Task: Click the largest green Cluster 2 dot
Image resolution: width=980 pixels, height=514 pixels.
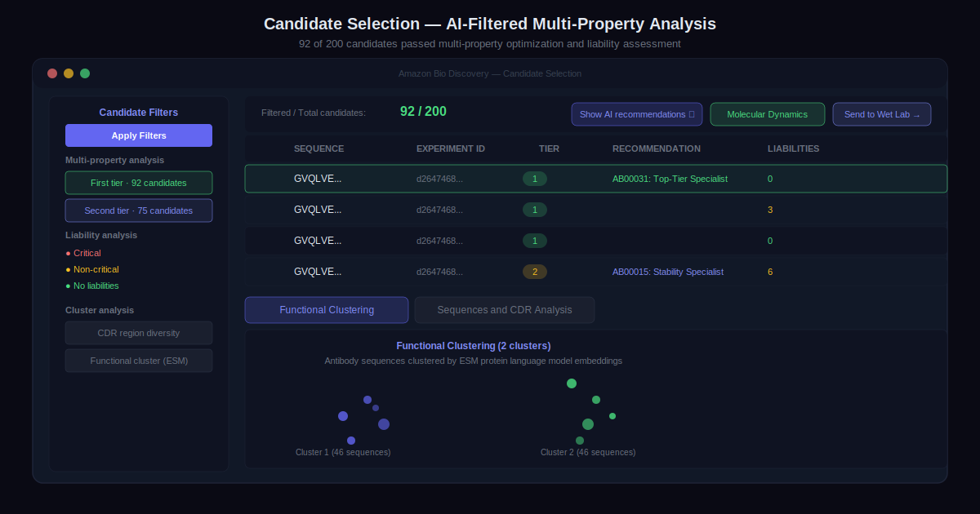Action: (x=588, y=424)
